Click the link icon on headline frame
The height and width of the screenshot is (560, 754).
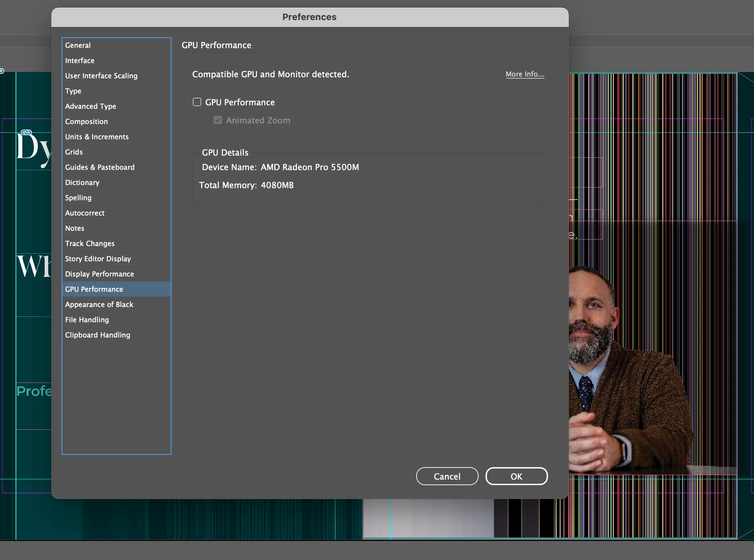click(x=26, y=132)
